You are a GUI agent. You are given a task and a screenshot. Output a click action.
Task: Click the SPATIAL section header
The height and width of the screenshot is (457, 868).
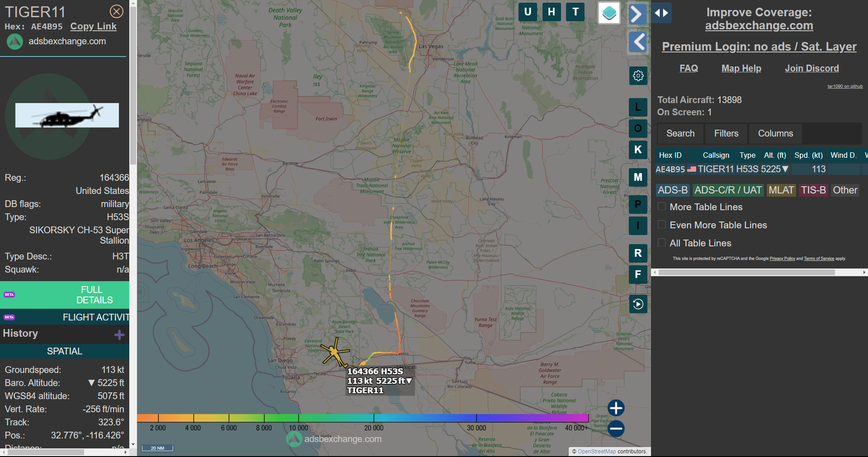coord(65,351)
